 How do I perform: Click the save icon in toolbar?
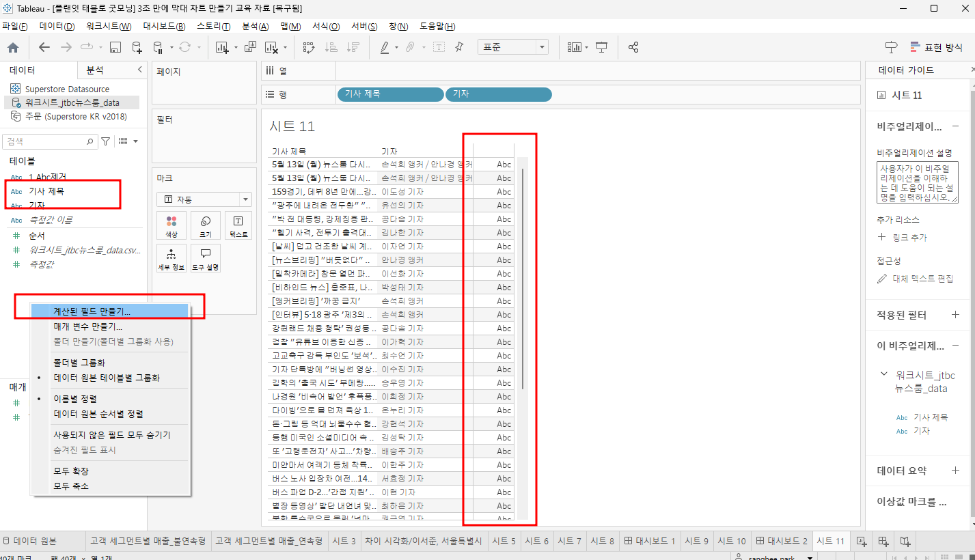(115, 47)
